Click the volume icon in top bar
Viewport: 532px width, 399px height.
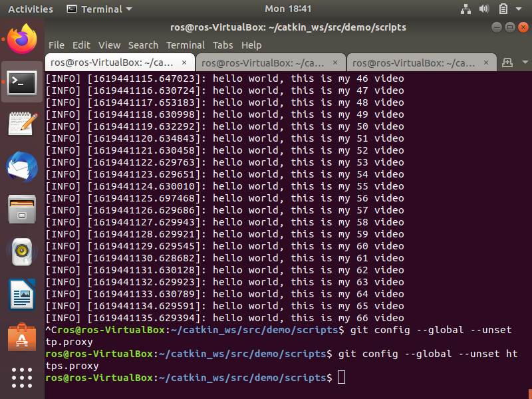tap(484, 9)
